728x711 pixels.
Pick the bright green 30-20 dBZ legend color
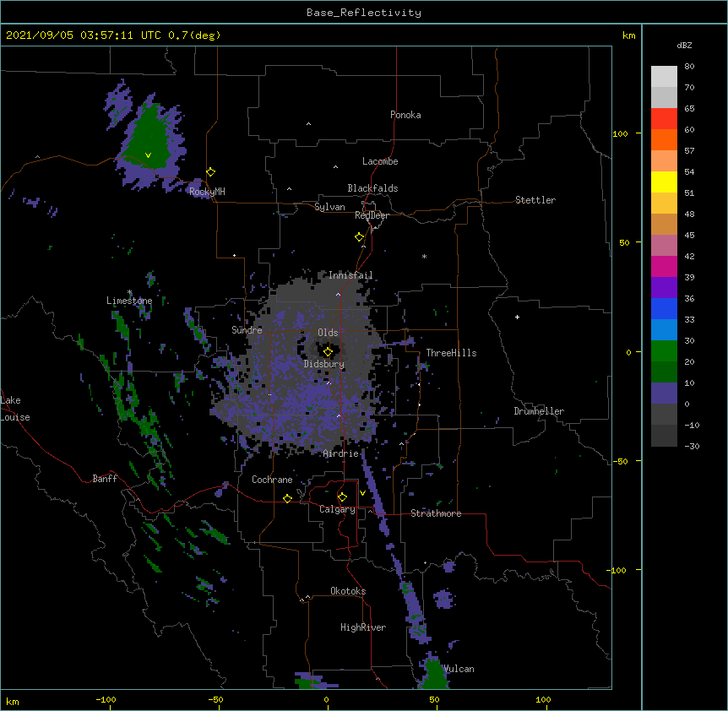coord(664,351)
